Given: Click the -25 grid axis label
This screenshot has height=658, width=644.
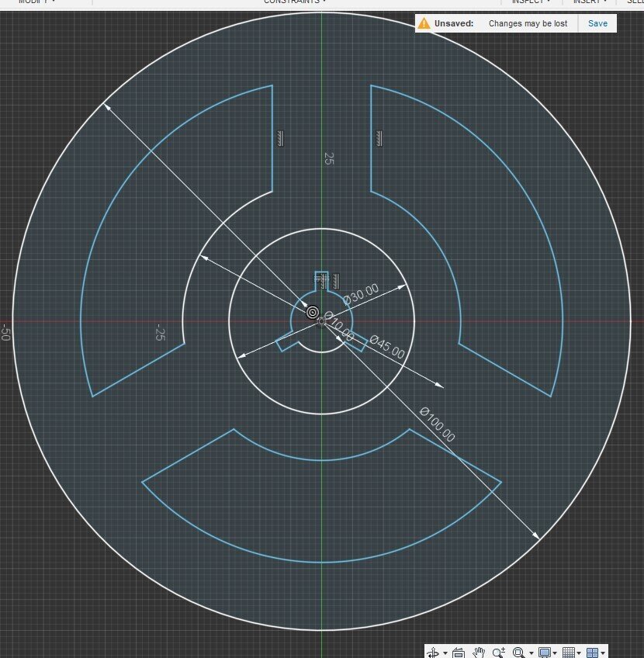Looking at the screenshot, I should coord(160,332).
